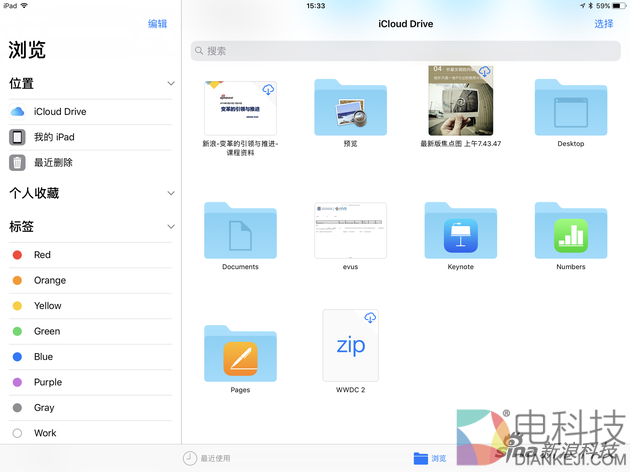The image size is (630, 472).
Task: Open the Keynote folder
Action: [x=460, y=230]
